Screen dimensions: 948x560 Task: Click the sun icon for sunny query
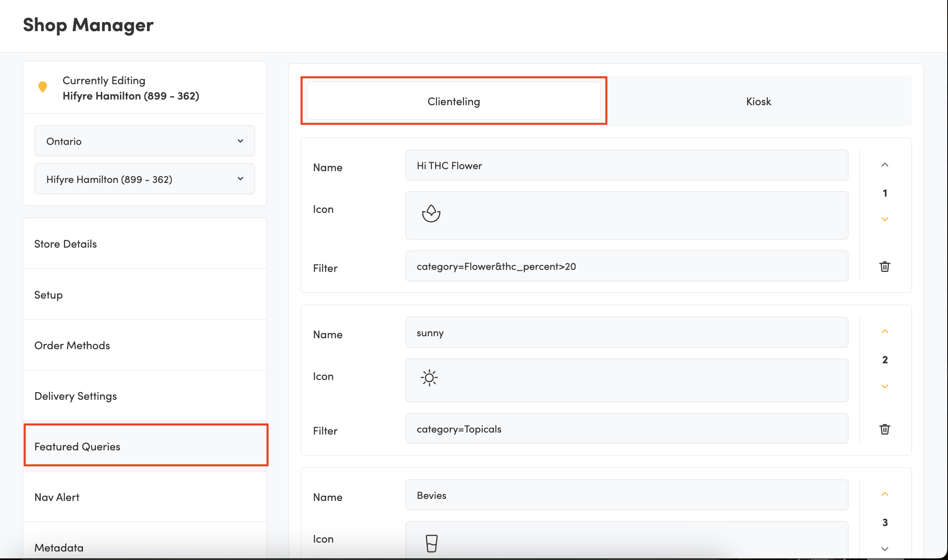coord(429,378)
